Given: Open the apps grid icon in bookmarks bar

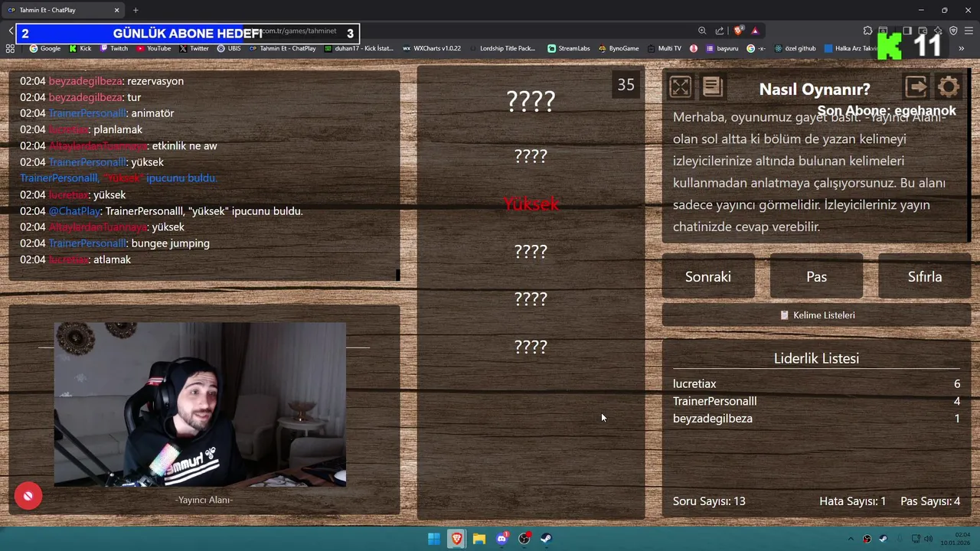Looking at the screenshot, I should (10, 48).
